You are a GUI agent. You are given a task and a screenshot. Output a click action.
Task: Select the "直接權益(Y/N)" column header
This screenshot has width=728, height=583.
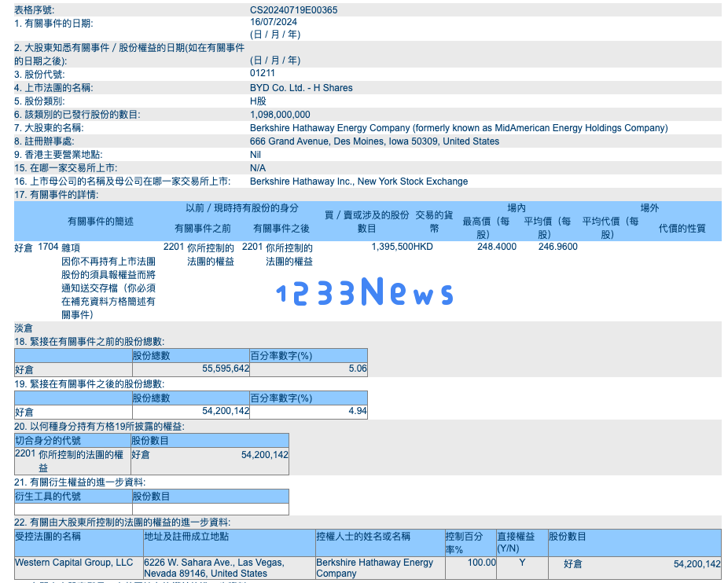click(516, 543)
